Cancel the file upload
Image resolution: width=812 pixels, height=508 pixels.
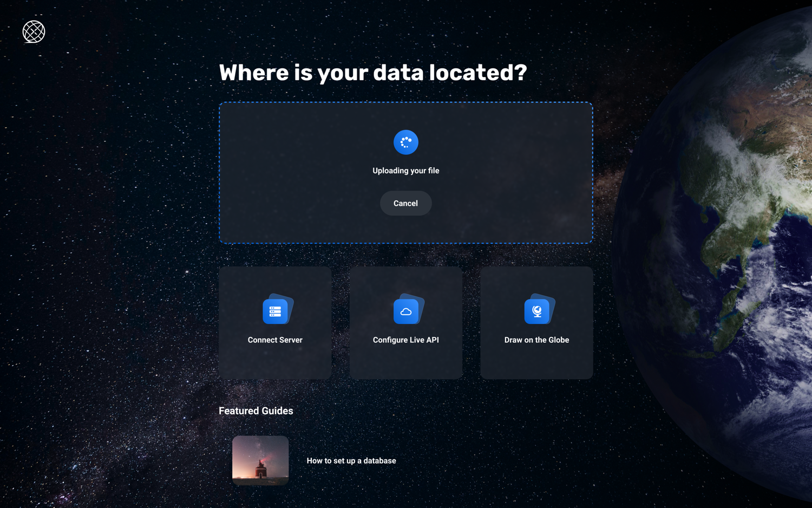click(405, 203)
